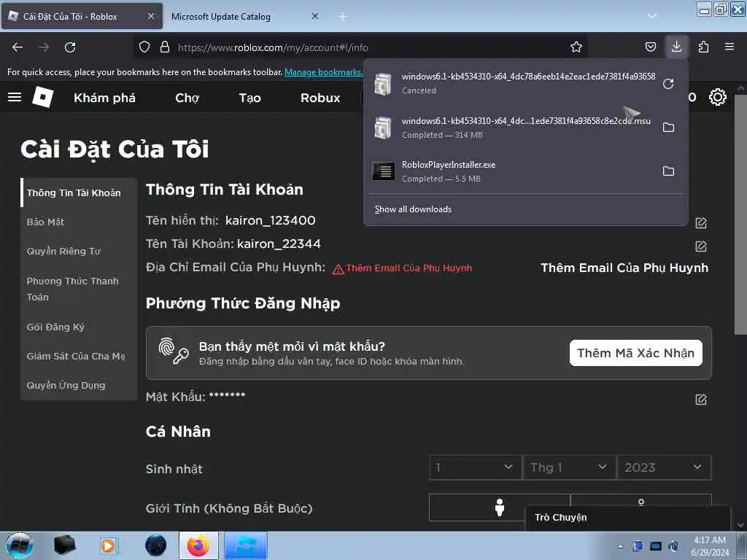Select the male gender icon
Image resolution: width=747 pixels, height=560 pixels.
(x=499, y=507)
